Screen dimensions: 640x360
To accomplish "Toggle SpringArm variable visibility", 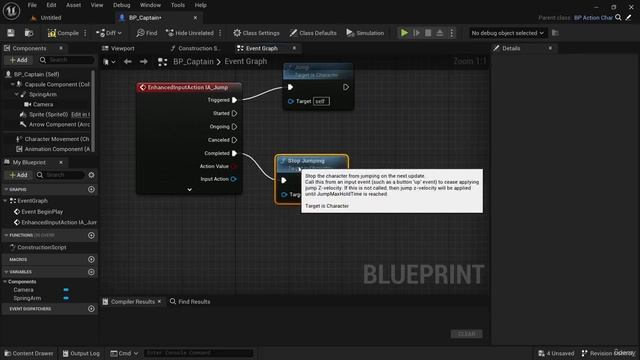I will click(x=66, y=298).
